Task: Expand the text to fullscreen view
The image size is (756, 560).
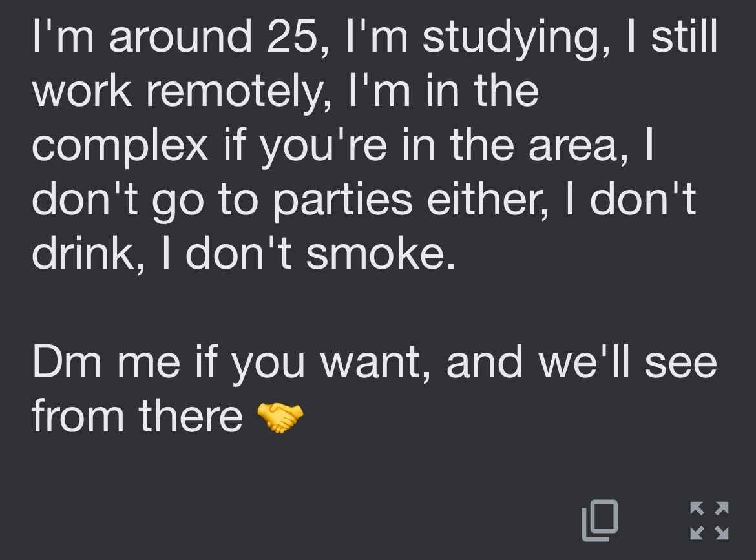Action: pyautogui.click(x=709, y=521)
